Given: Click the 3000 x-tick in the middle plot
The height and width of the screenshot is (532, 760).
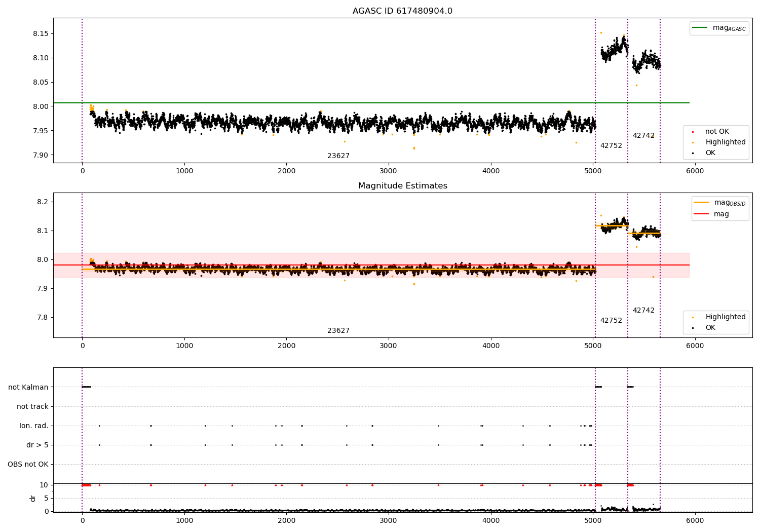Looking at the screenshot, I should click(x=389, y=346).
